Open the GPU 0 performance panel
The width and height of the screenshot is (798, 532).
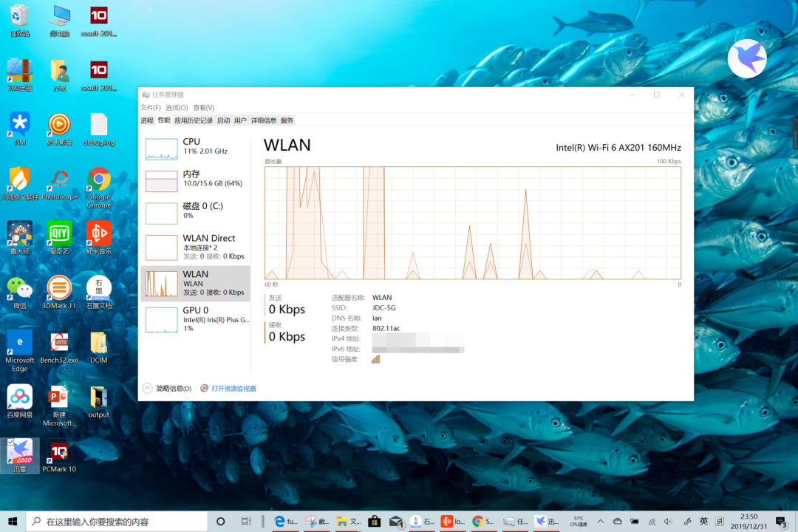point(196,319)
